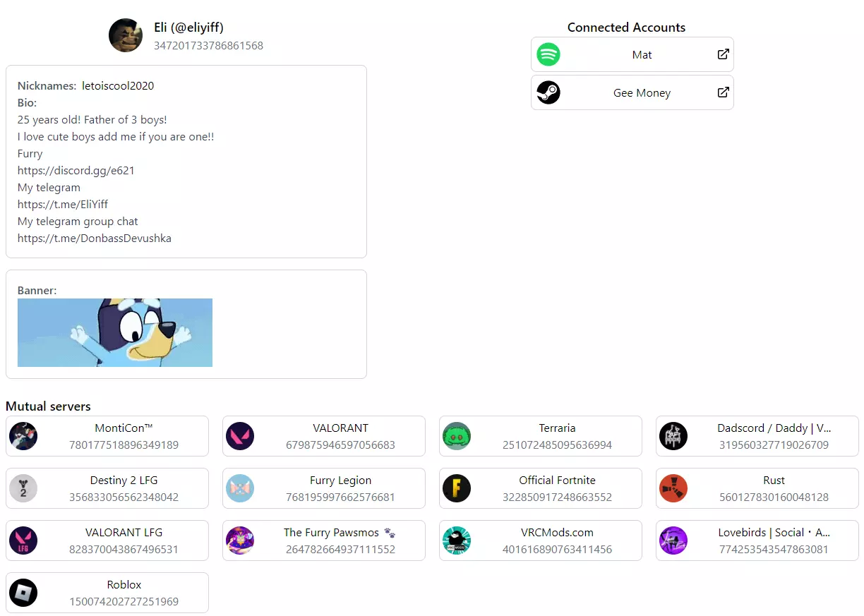Click the VALORANT server icon

pyautogui.click(x=240, y=436)
